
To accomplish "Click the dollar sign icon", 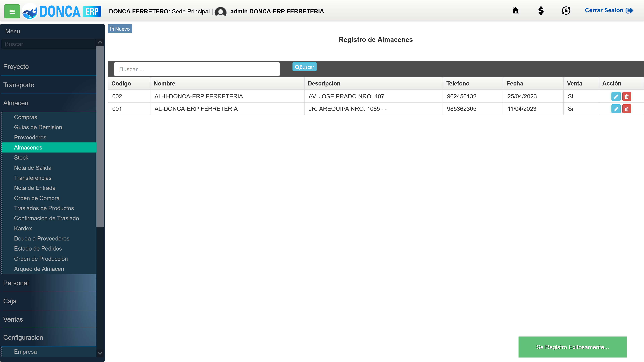I will [541, 11].
